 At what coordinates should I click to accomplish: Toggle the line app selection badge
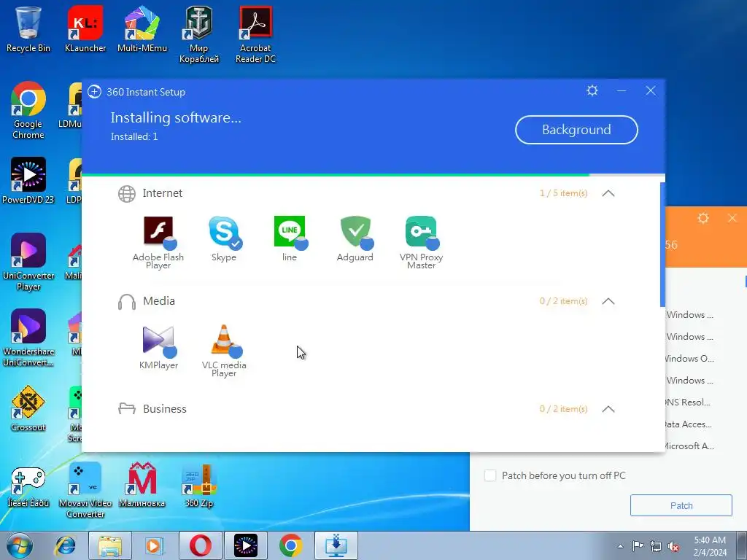coord(301,244)
